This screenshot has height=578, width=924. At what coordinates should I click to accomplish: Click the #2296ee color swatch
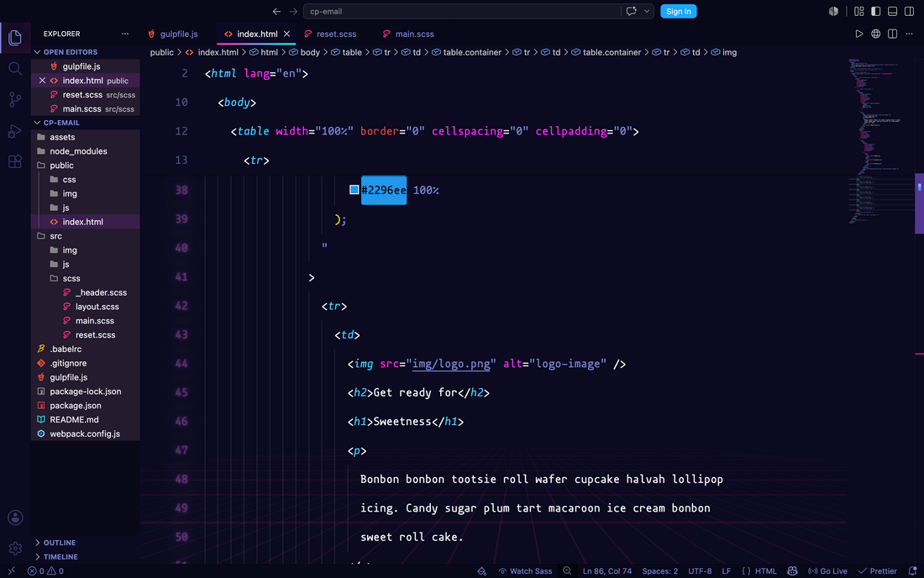354,190
